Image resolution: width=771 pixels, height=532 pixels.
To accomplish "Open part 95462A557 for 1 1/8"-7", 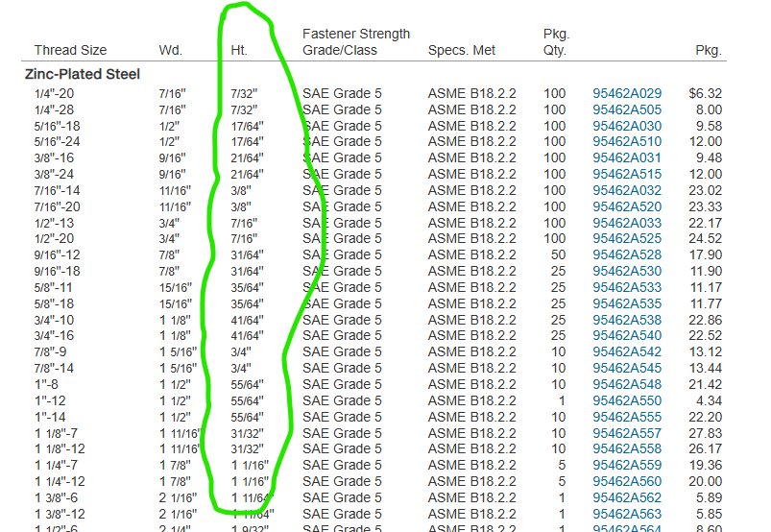I will click(627, 433).
